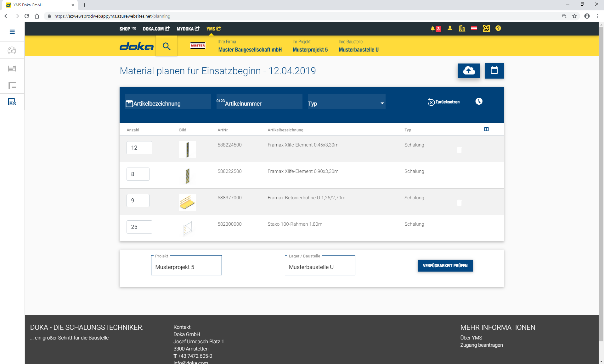Click the search magnifier icon beside Doka logo
This screenshot has height=364, width=604.
pyautogui.click(x=167, y=47)
